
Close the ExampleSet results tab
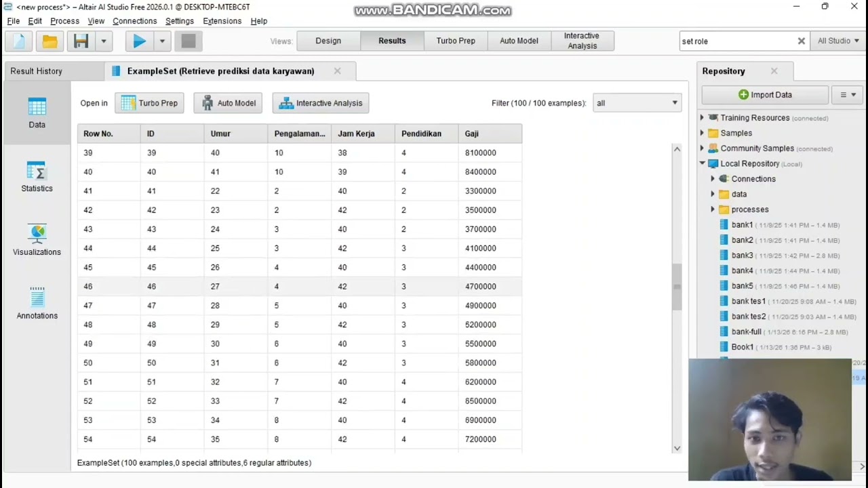(x=337, y=71)
